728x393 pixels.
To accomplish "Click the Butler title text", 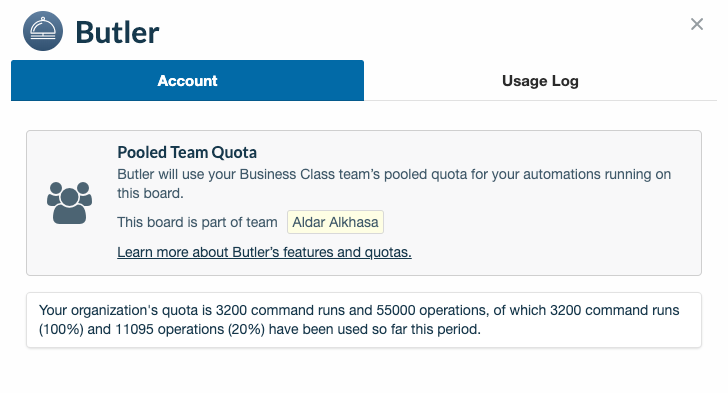I will pos(117,32).
